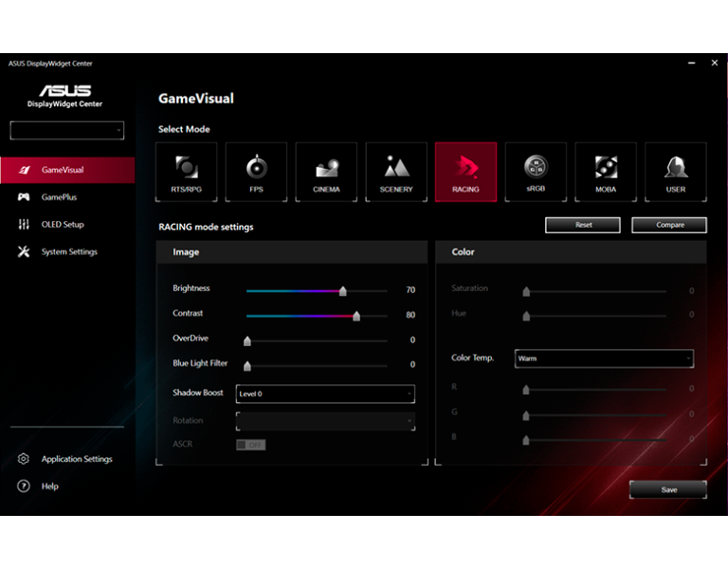728x569 pixels.
Task: Toggle the ASCR off switch
Action: coord(250,445)
